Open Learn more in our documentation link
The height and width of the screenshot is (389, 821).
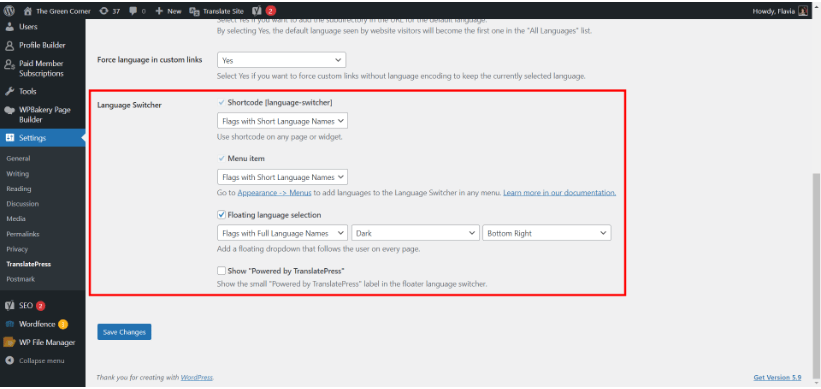[x=559, y=193]
